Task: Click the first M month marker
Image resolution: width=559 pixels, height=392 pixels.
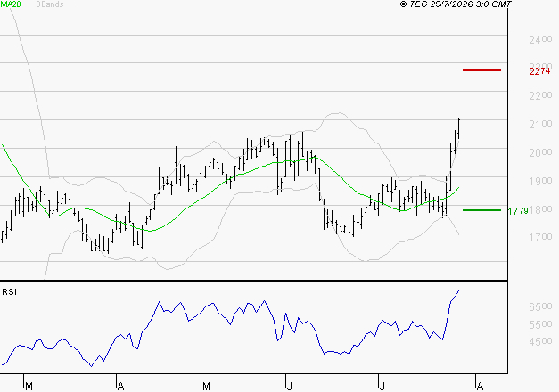Action: tap(29, 387)
